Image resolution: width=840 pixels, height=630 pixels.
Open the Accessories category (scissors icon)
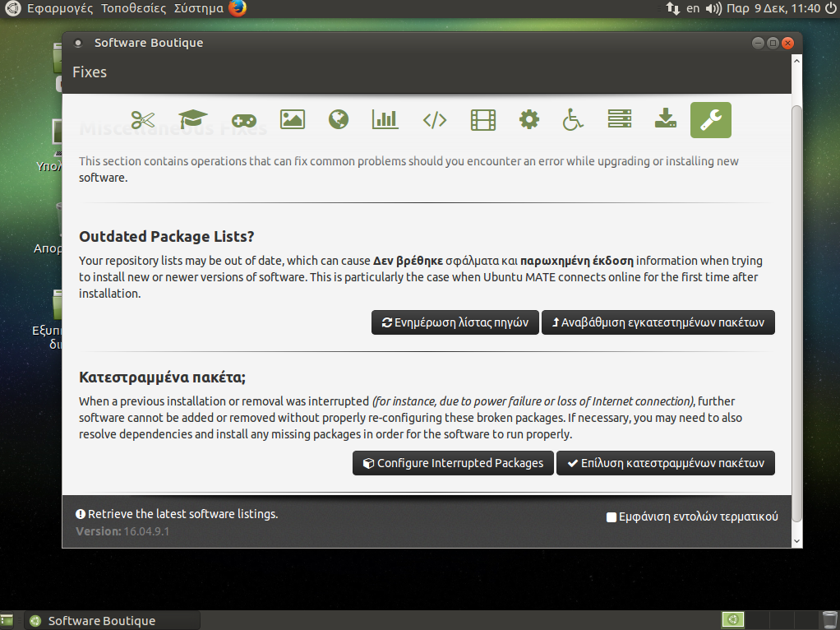coord(143,120)
